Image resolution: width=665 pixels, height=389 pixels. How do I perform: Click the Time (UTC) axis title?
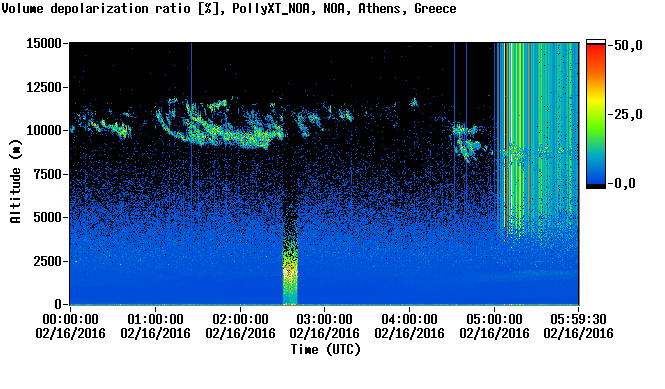325,350
